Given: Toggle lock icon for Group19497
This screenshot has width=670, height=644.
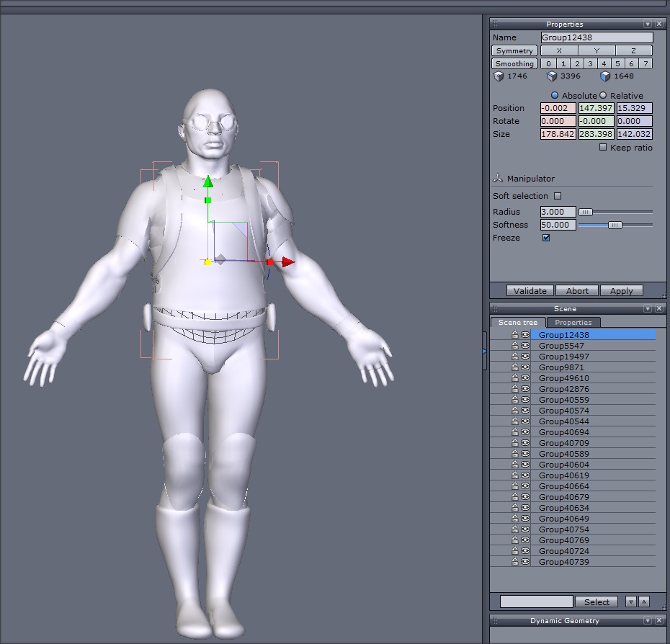Looking at the screenshot, I should [515, 356].
